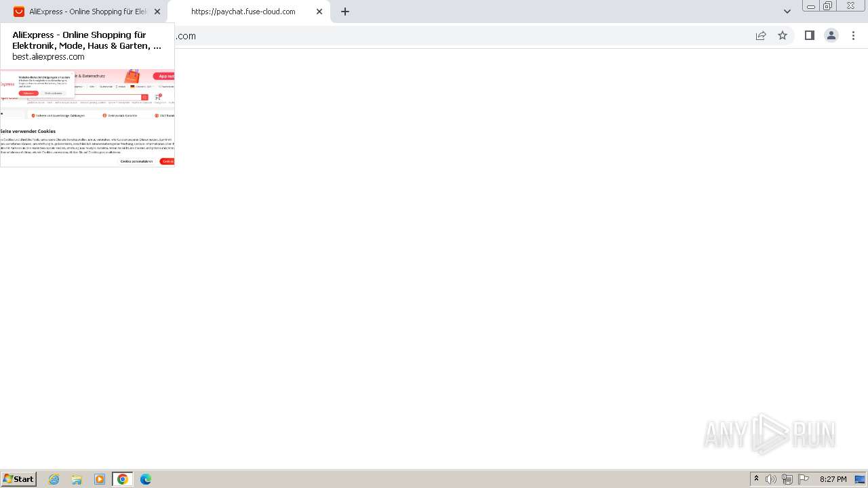Click the AliExpress favicon on first tab
Image resolution: width=868 pixels, height=488 pixels.
coord(19,12)
